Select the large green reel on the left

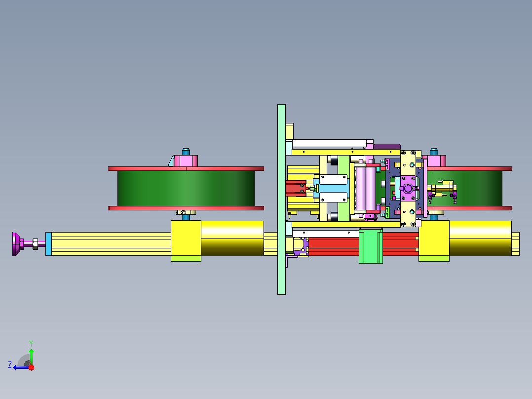click(186, 189)
